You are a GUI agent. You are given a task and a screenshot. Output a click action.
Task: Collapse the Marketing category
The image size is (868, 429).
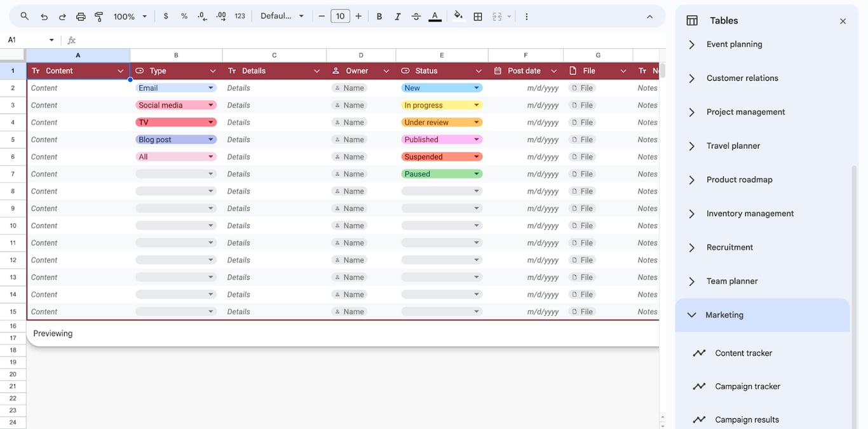pos(692,315)
